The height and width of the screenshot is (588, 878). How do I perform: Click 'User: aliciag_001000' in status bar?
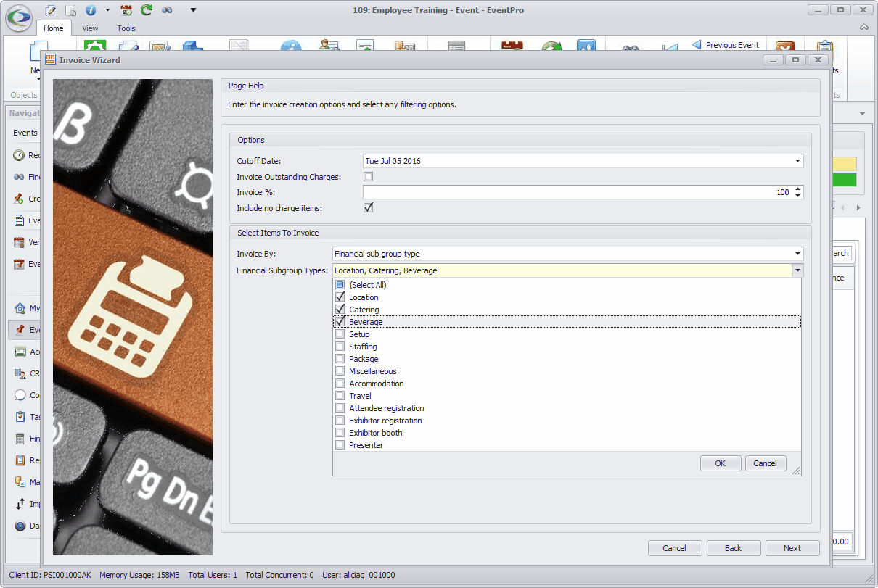(358, 575)
